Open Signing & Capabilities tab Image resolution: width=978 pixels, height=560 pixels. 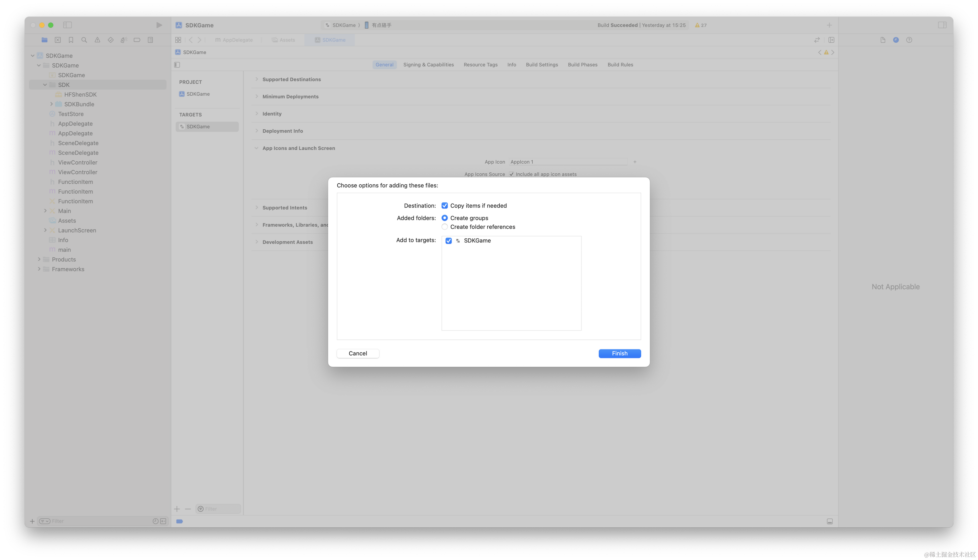428,65
